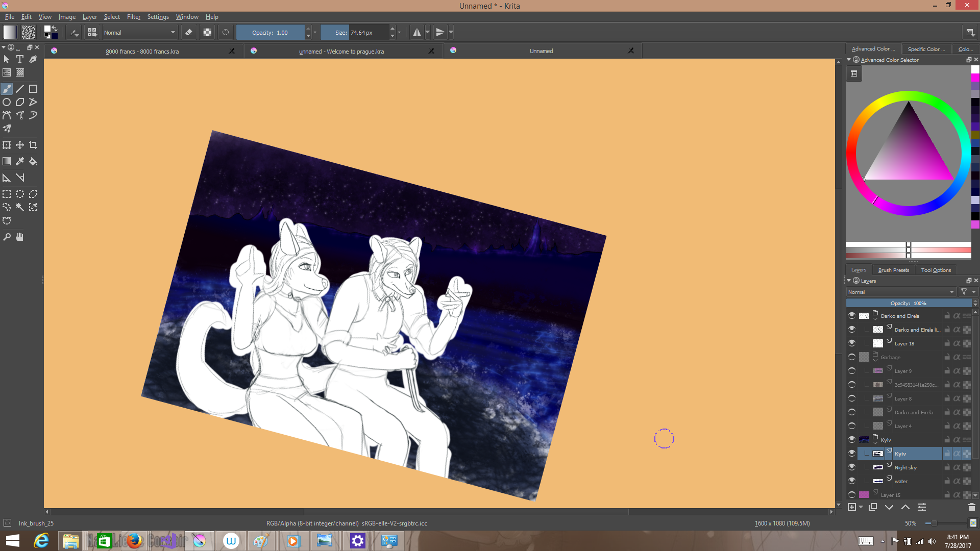
Task: Activate horizontal mirror tool
Action: 417,33
